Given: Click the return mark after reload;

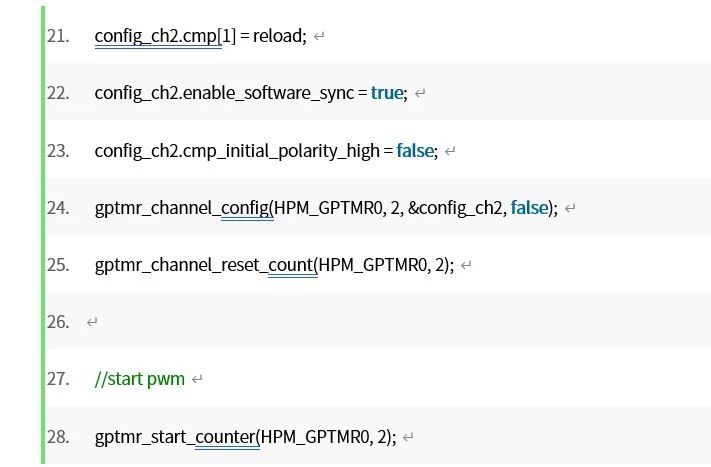Looking at the screenshot, I should 319,36.
